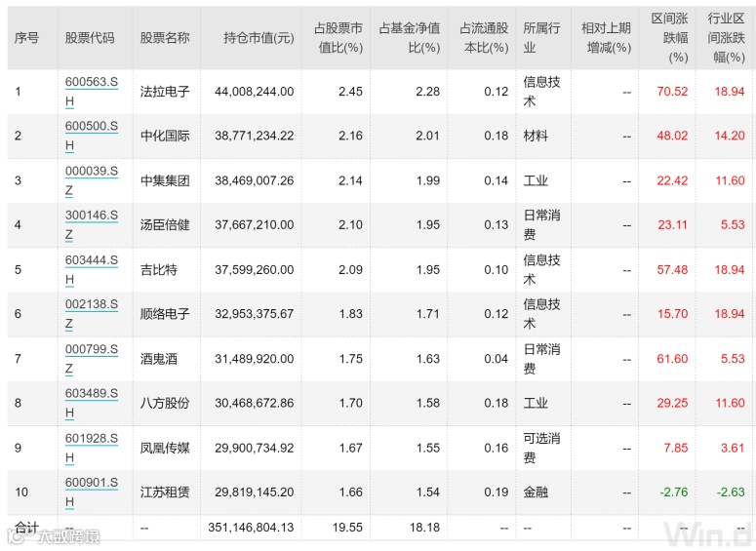Open stock code link 600901.SH

coord(92,492)
